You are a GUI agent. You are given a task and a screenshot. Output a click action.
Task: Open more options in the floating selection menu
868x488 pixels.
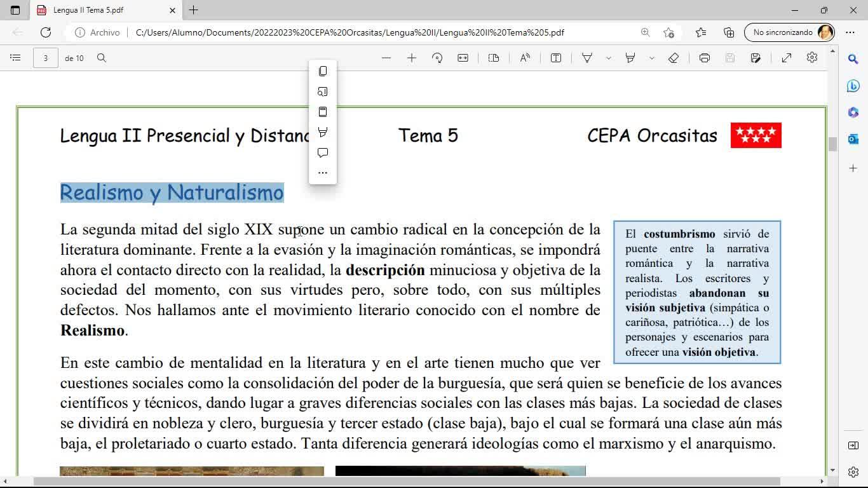[x=323, y=173]
